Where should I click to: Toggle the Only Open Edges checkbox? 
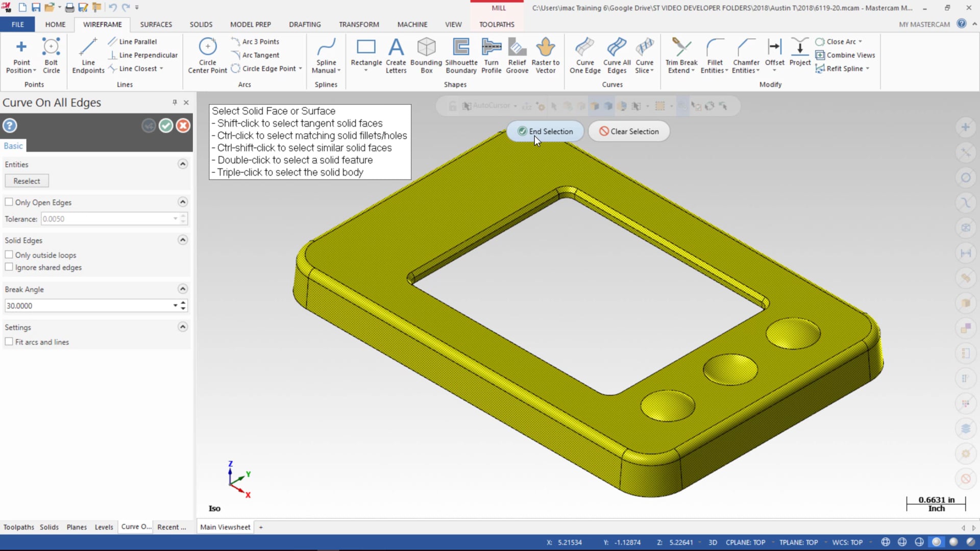coord(9,202)
